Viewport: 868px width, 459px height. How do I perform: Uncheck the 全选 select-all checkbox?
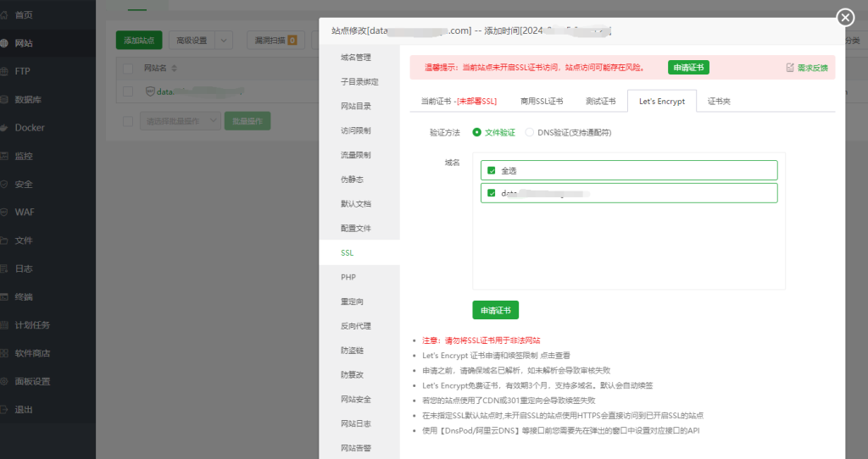[492, 170]
